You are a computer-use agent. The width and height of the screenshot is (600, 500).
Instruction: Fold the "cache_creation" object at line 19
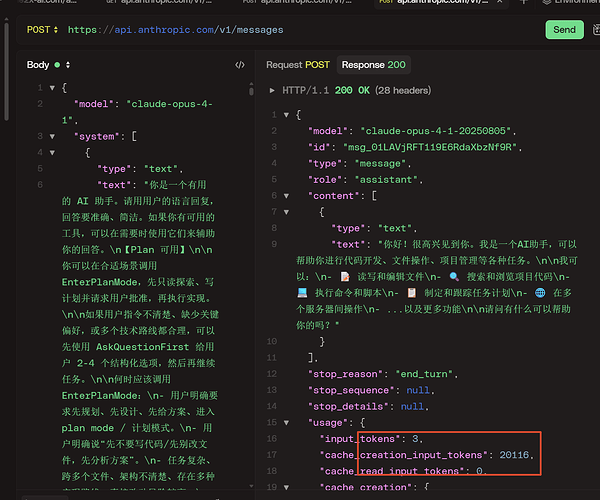point(286,487)
